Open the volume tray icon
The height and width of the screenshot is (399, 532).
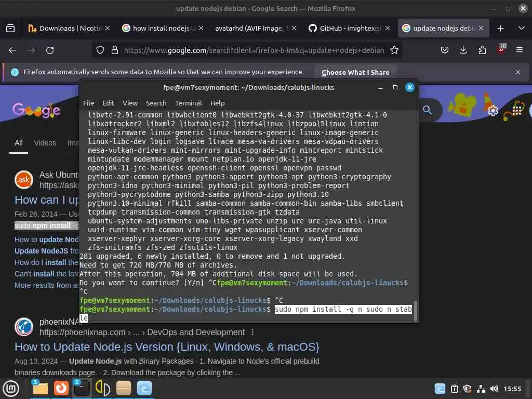494,389
